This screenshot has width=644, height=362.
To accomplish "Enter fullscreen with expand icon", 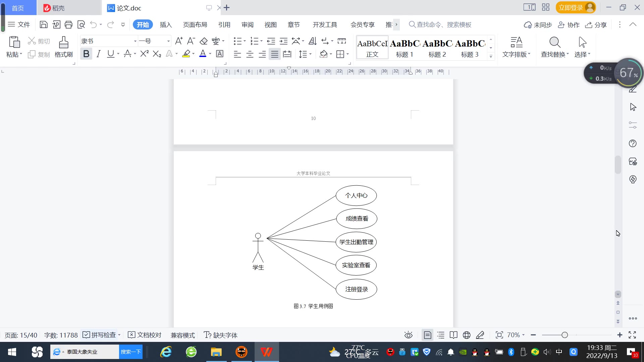I will tap(632, 335).
